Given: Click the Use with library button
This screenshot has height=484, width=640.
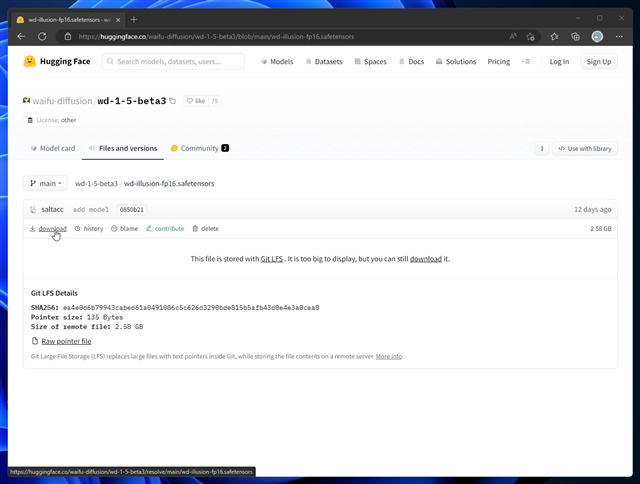Looking at the screenshot, I should click(x=584, y=149).
